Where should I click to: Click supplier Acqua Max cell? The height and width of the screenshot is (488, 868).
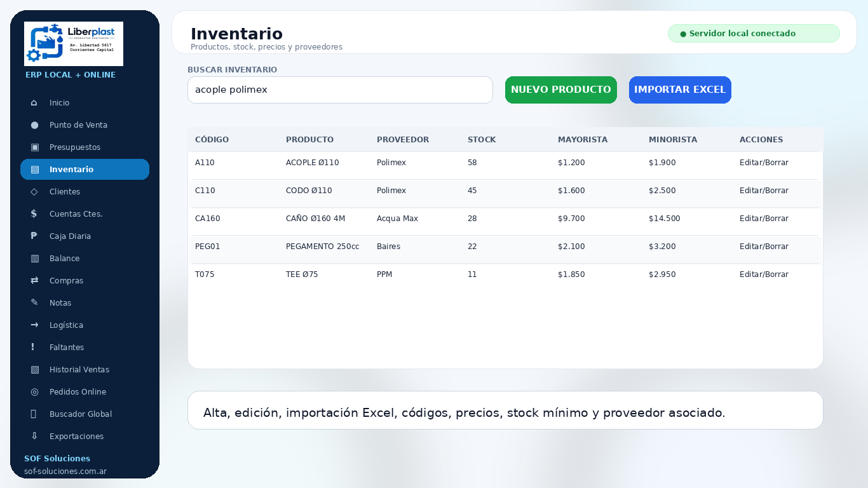(x=397, y=219)
